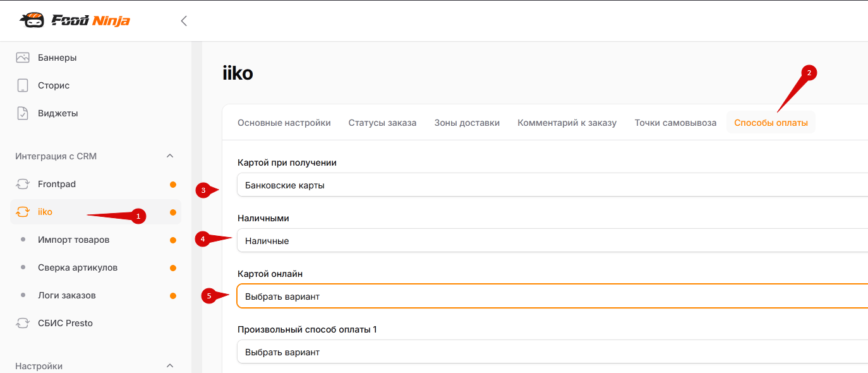This screenshot has height=373, width=868.
Task: Open Произвольный способ оплаты 1 dropdown
Action: [x=552, y=352]
